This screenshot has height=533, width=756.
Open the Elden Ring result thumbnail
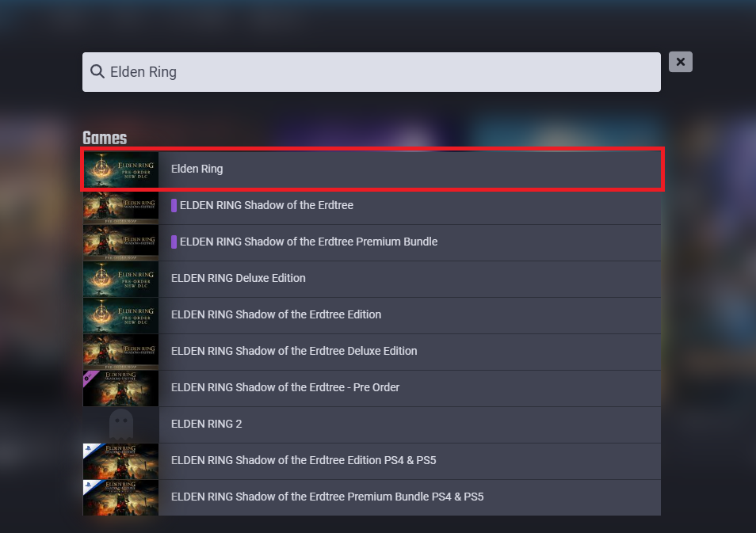(x=120, y=169)
